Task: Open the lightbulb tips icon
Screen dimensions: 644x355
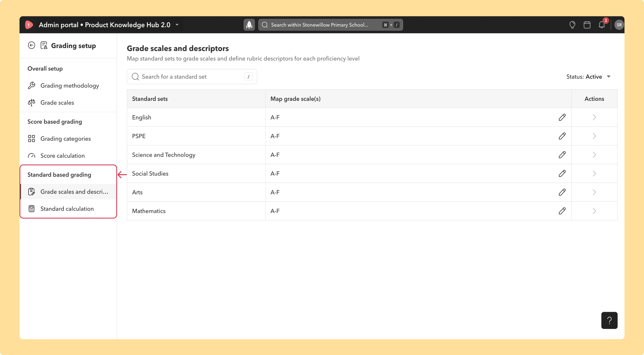Action: tap(572, 25)
